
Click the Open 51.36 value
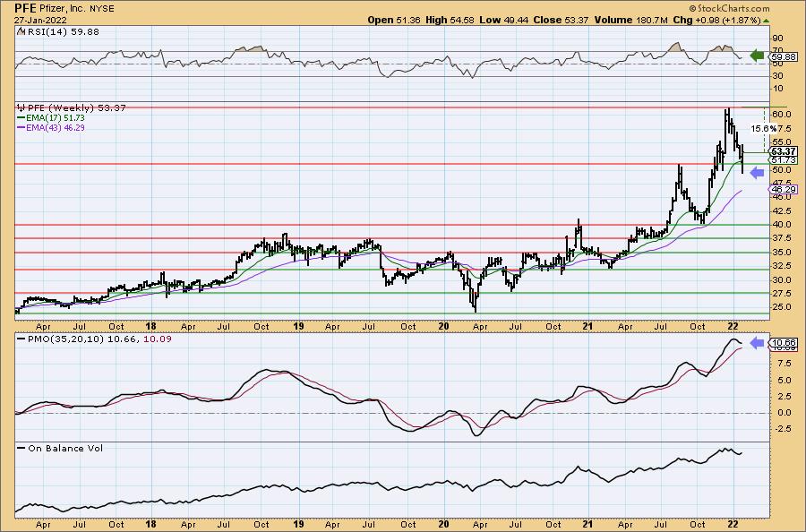click(x=394, y=20)
